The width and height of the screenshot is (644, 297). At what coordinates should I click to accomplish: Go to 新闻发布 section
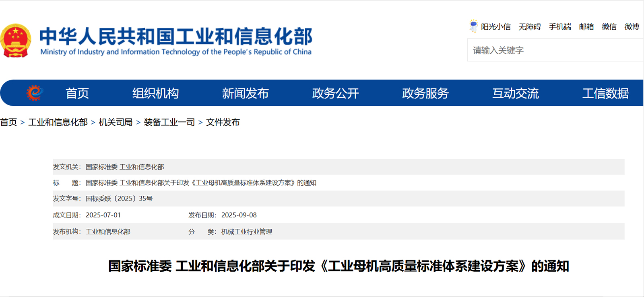click(245, 93)
